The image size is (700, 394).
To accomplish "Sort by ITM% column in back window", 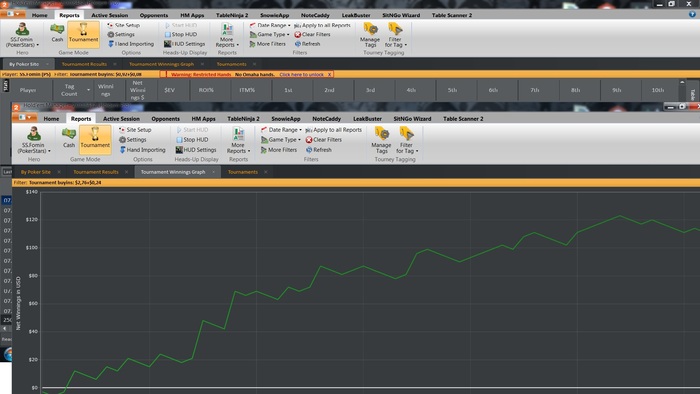I will (x=247, y=90).
